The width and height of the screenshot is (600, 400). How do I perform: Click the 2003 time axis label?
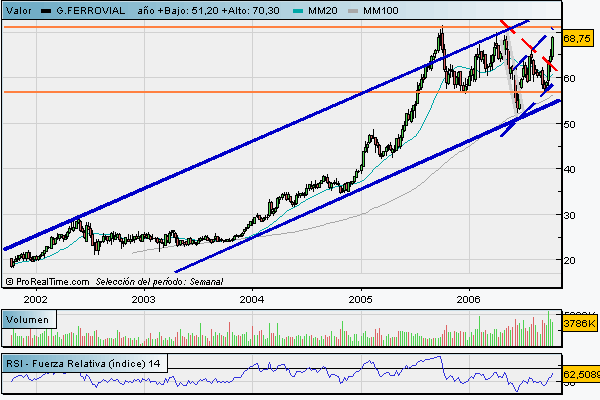143,299
